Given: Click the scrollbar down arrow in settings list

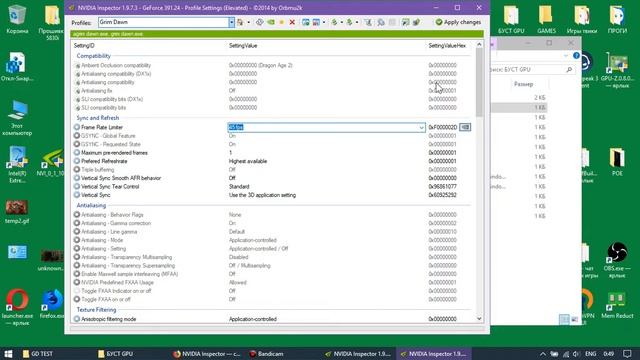Looking at the screenshot, I should click(479, 319).
